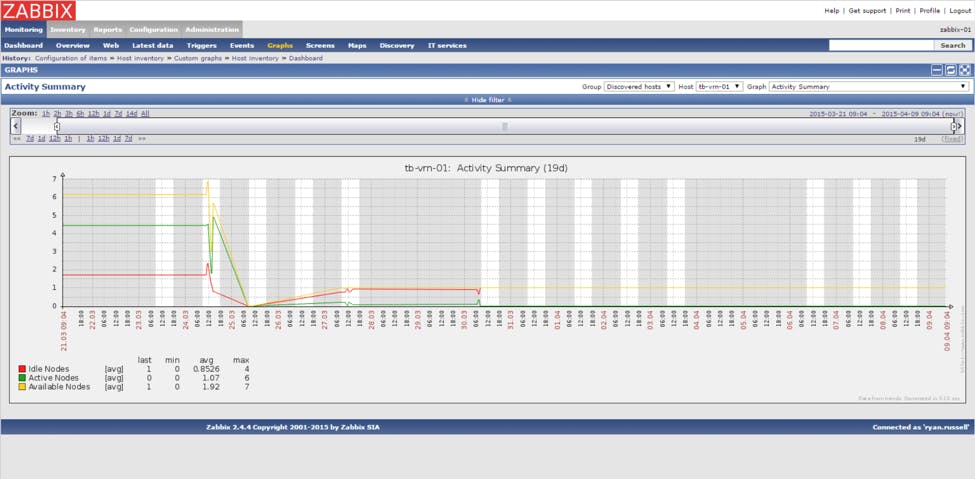Click into the search input field
Image resolution: width=975 pixels, height=479 pixels.
[881, 45]
